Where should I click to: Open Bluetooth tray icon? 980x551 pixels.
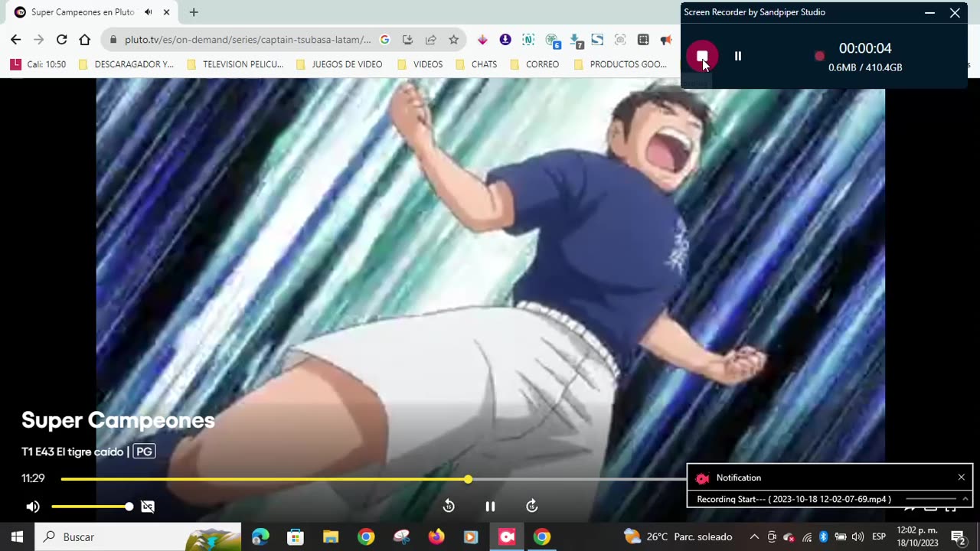[824, 536]
